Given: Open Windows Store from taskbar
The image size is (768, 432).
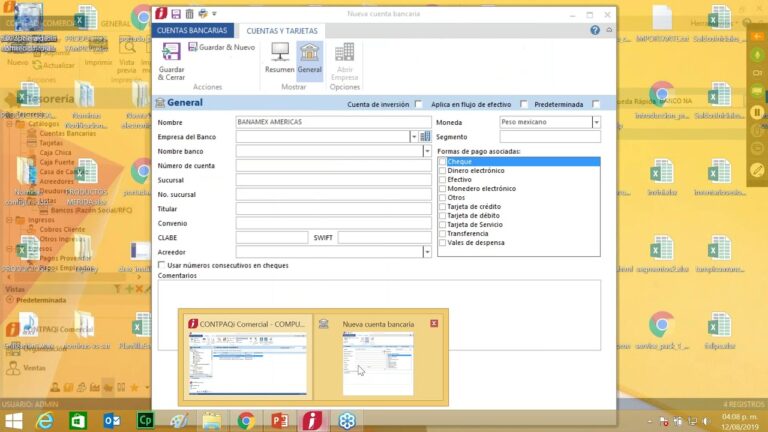Looking at the screenshot, I should pyautogui.click(x=78, y=421).
